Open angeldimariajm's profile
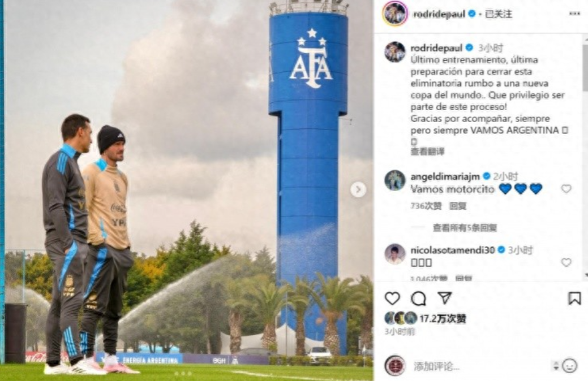The width and height of the screenshot is (588, 381). 445,176
